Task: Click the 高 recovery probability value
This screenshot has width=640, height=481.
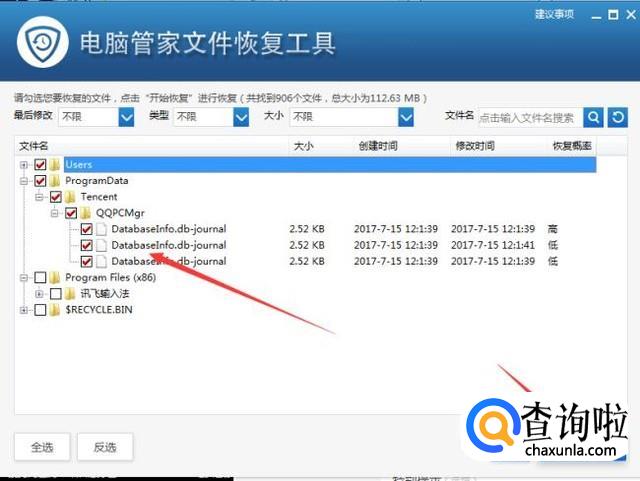Action: coord(553,229)
